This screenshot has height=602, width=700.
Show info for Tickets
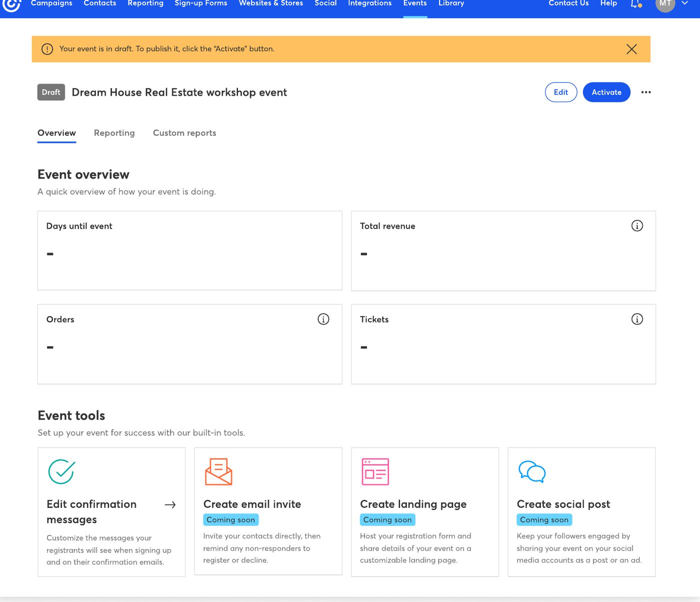[637, 319]
